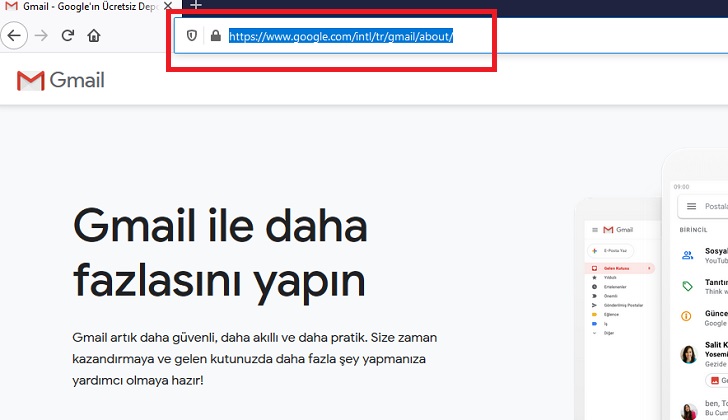Click the Gmail logo inside the desktop mockup
The width and height of the screenshot is (728, 420).
click(x=618, y=230)
